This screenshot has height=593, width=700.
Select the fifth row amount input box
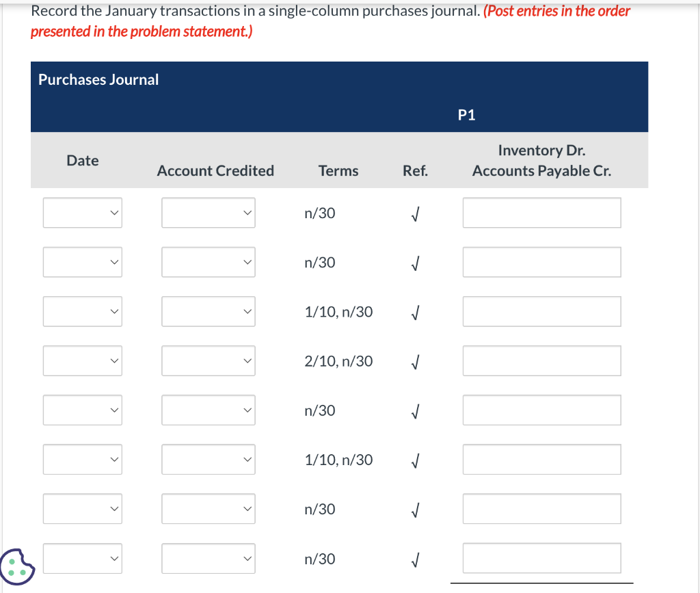541,410
